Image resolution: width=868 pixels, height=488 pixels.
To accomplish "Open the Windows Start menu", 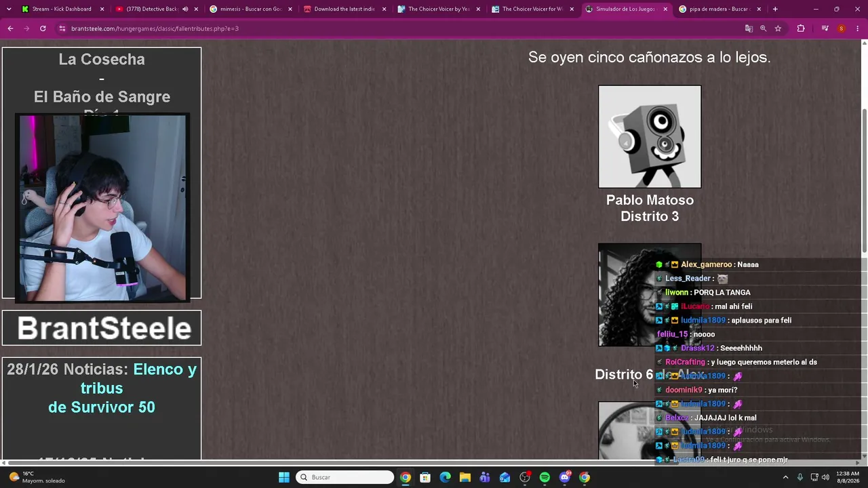I will click(x=284, y=477).
